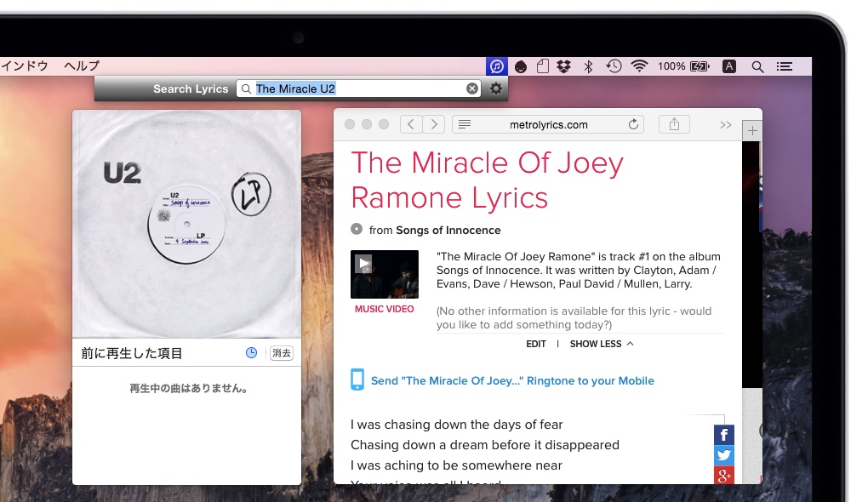Go back in the lyrics browser
868x502 pixels.
click(411, 124)
